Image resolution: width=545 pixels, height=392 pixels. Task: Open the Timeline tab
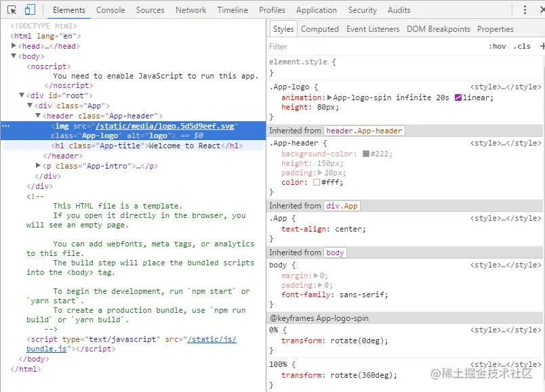coord(233,10)
